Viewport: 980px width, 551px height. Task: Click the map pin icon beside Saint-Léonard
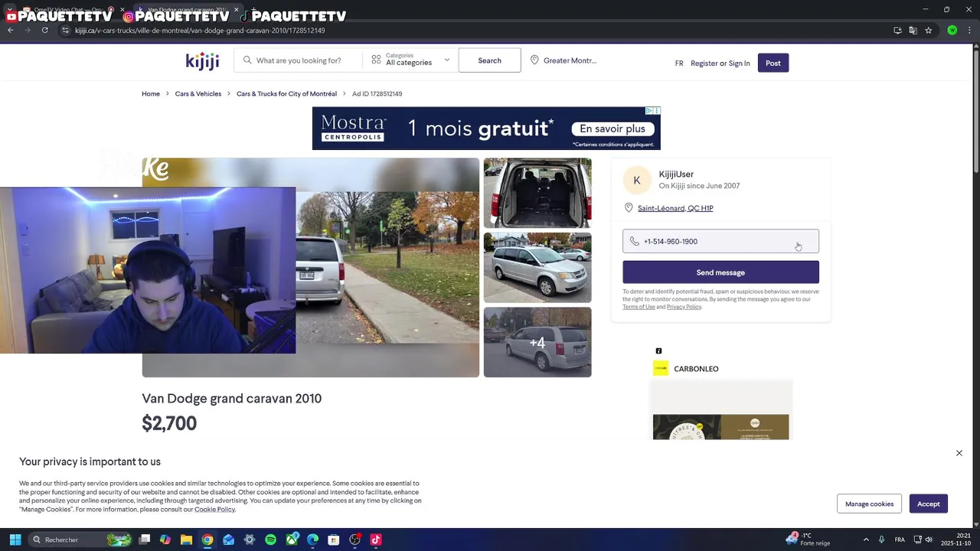(629, 208)
